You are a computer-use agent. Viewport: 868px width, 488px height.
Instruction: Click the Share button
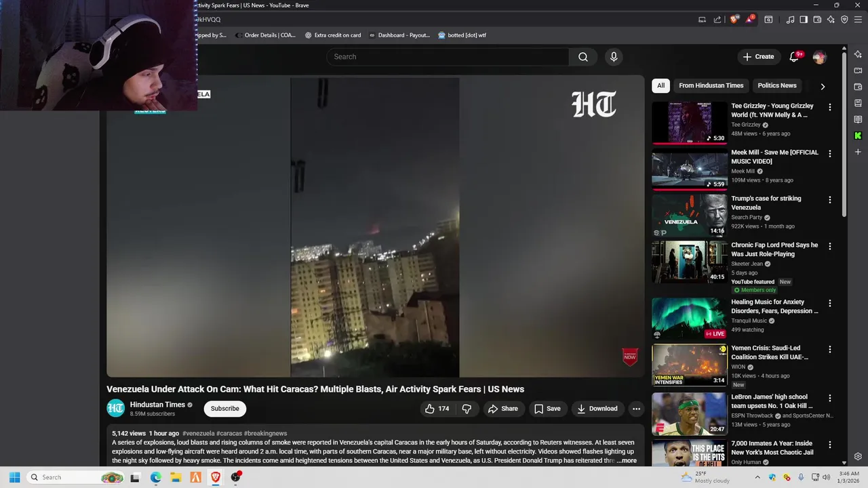pyautogui.click(x=502, y=409)
